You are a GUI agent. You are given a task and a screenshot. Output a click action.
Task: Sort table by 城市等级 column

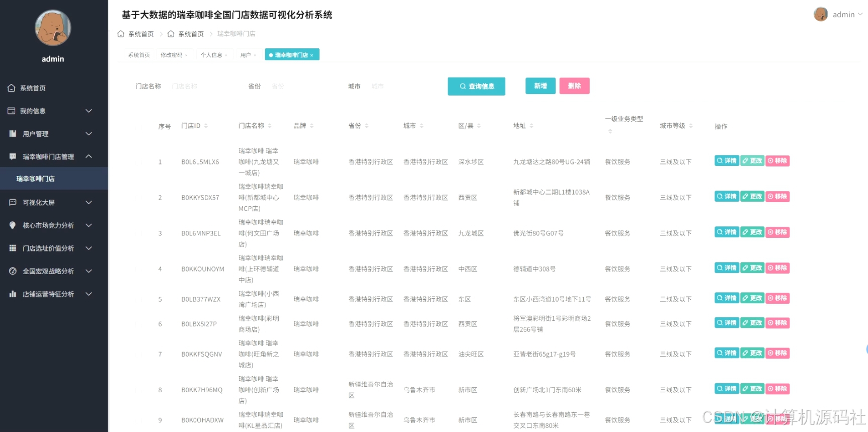coord(691,126)
